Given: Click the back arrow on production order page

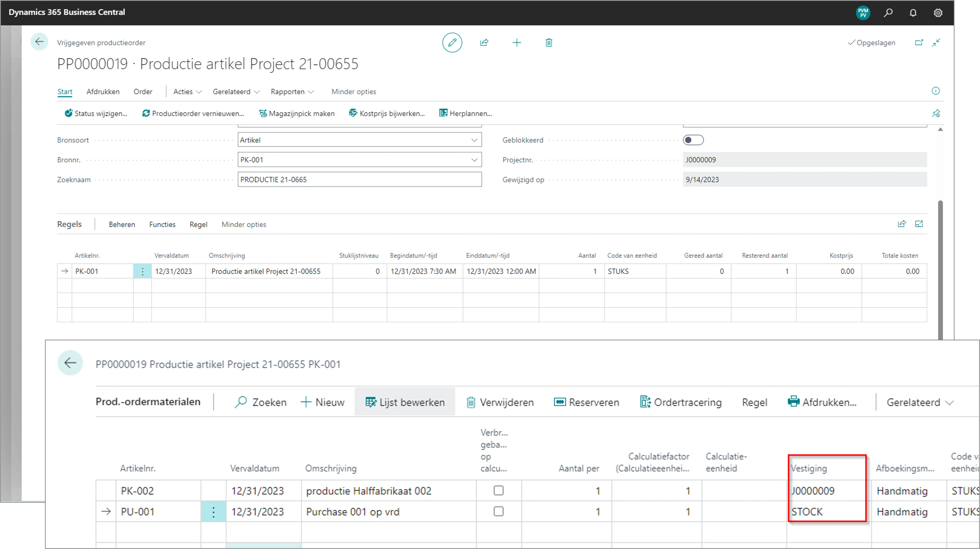Looking at the screenshot, I should coord(40,42).
